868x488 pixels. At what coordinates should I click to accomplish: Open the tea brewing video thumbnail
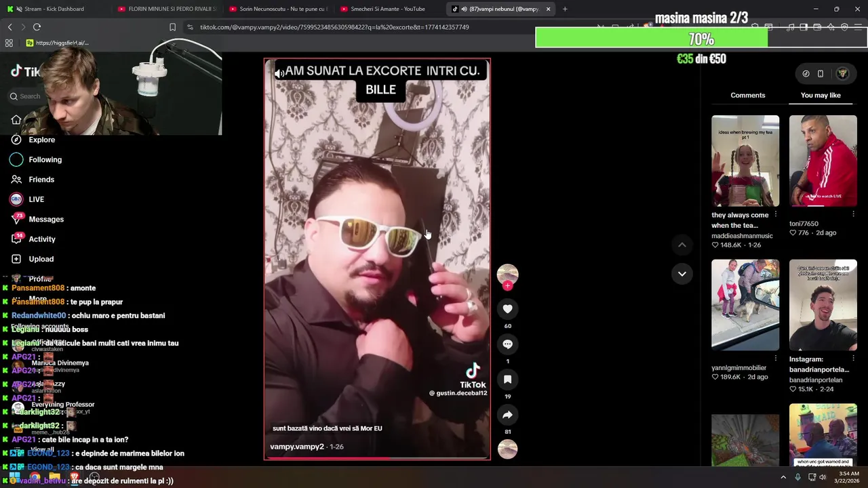(745, 161)
